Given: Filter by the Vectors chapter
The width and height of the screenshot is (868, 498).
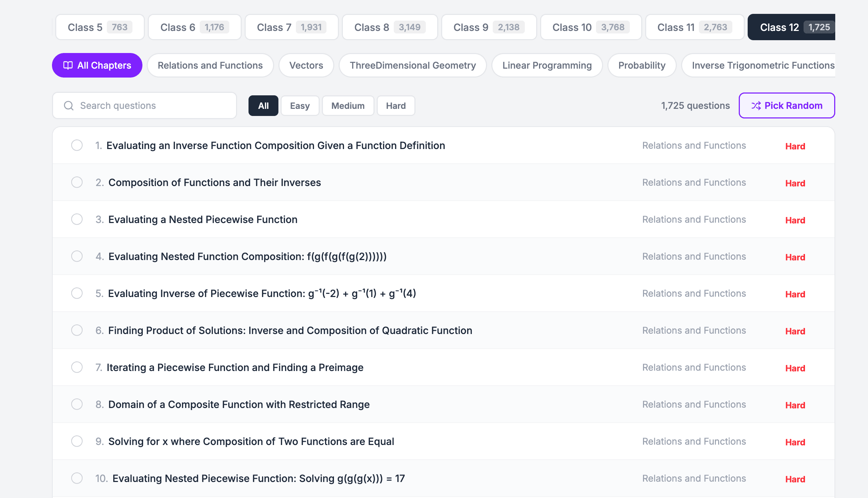Looking at the screenshot, I should pos(306,65).
